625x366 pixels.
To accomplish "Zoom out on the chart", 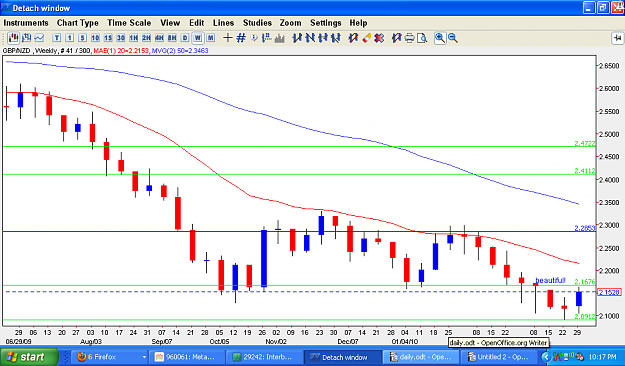I will pyautogui.click(x=452, y=38).
